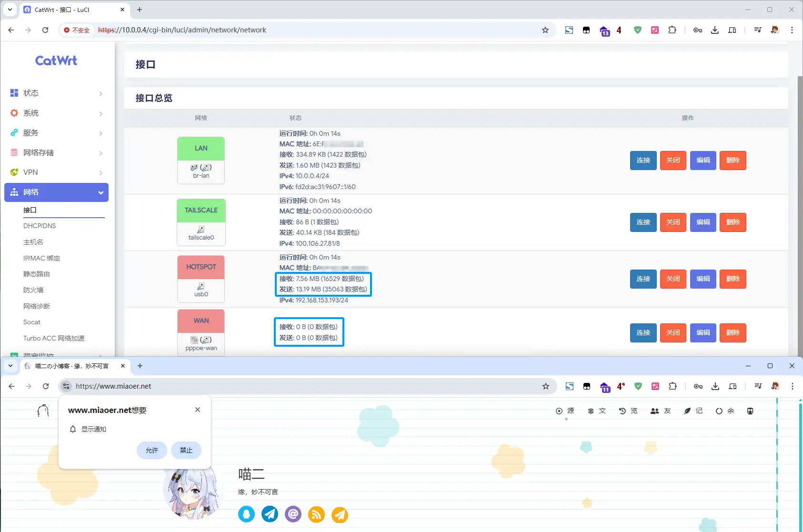Screen dimensions: 803x532
Task: Click blog site info icon before miaoer.net URL
Action: pos(66,386)
